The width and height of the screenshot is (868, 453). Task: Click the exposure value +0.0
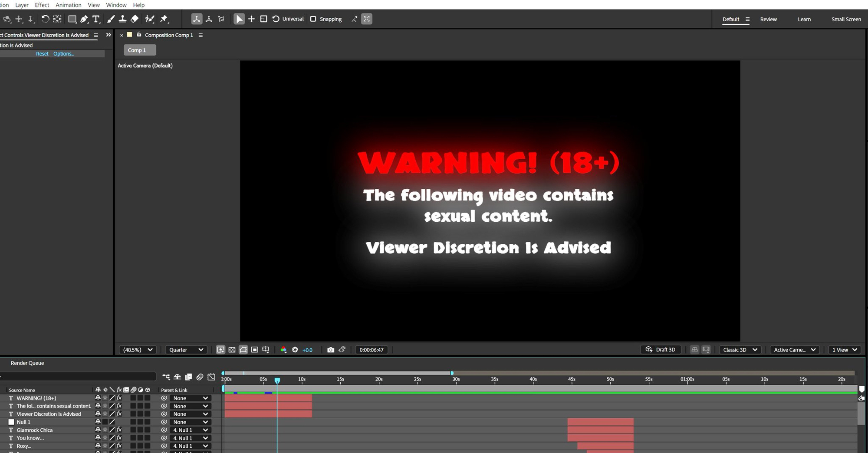pyautogui.click(x=307, y=350)
